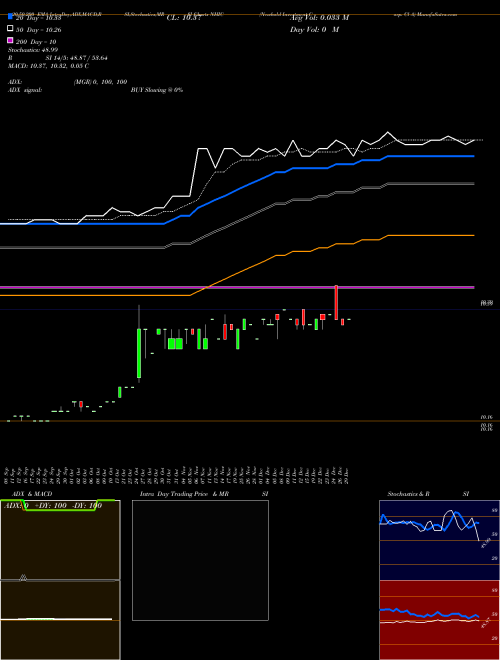Click the tall green breakout candlestick
Viewport: 500px width, 660px height.
(139, 353)
